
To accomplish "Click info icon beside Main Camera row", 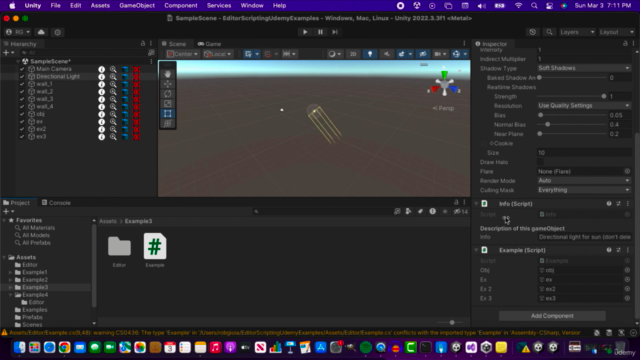I will (101, 69).
